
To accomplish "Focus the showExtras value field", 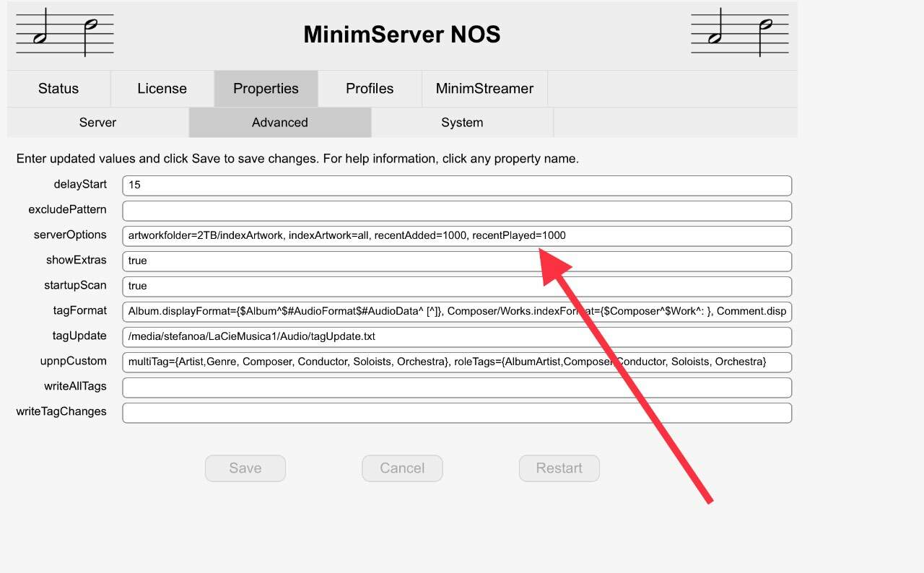I will (457, 261).
